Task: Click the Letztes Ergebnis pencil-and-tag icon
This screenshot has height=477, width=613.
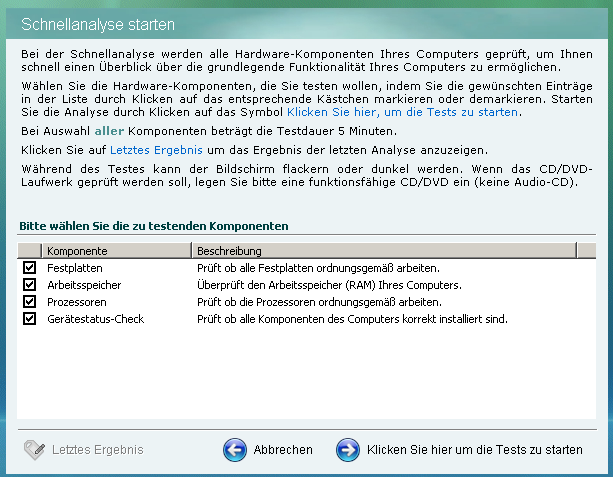Action: pos(34,450)
